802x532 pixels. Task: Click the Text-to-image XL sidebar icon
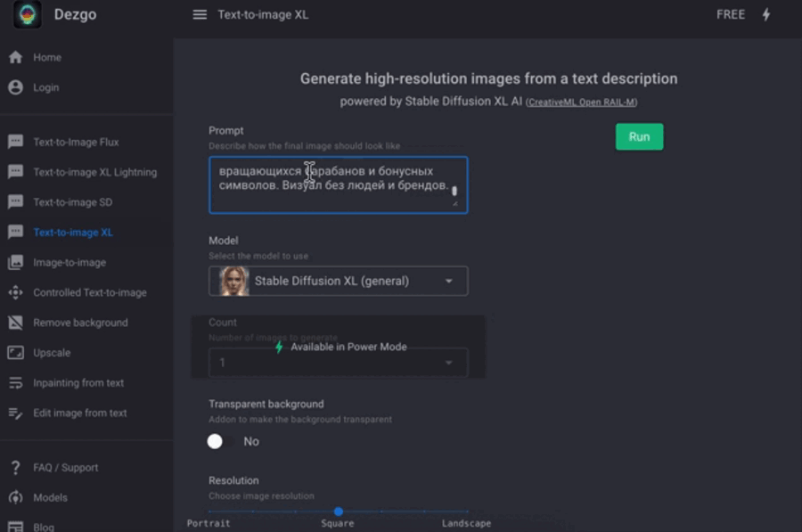click(15, 233)
